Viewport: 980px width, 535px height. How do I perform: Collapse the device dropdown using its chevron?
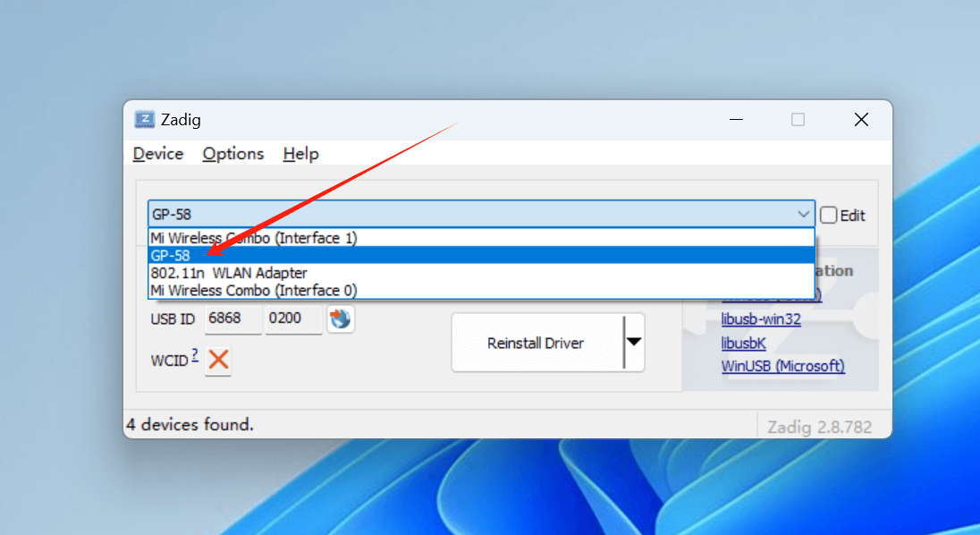pos(803,215)
